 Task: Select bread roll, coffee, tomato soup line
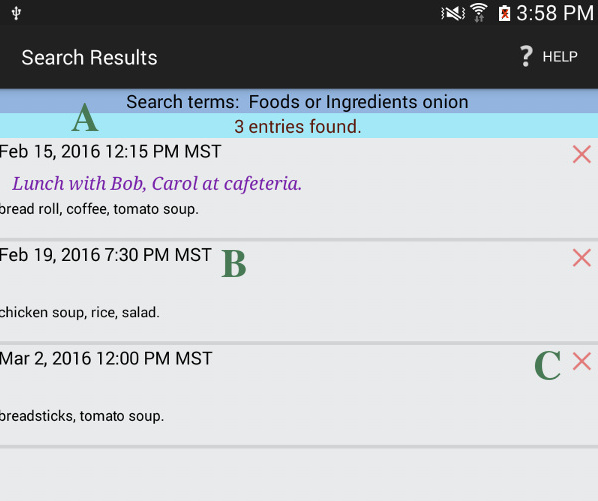tap(99, 209)
